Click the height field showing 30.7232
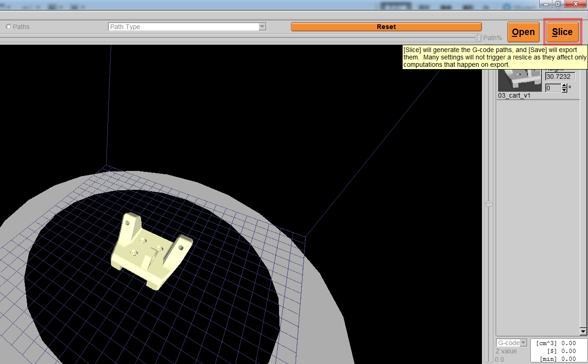 [560, 76]
